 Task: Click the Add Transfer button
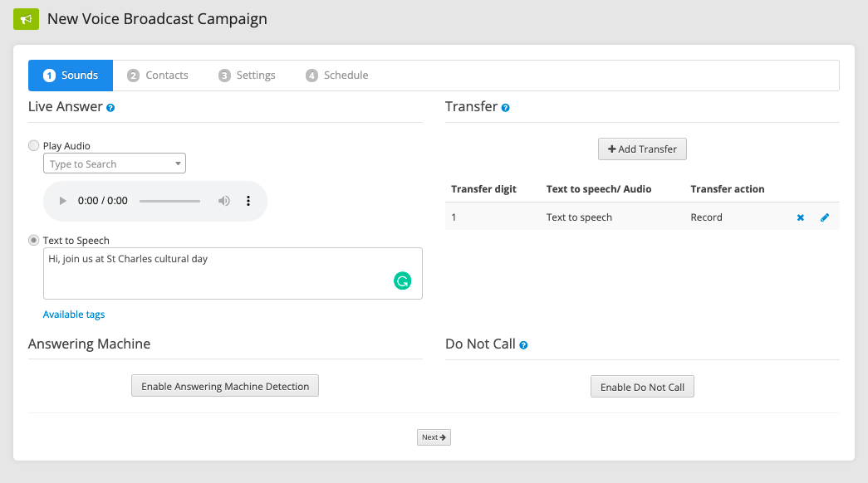[642, 149]
